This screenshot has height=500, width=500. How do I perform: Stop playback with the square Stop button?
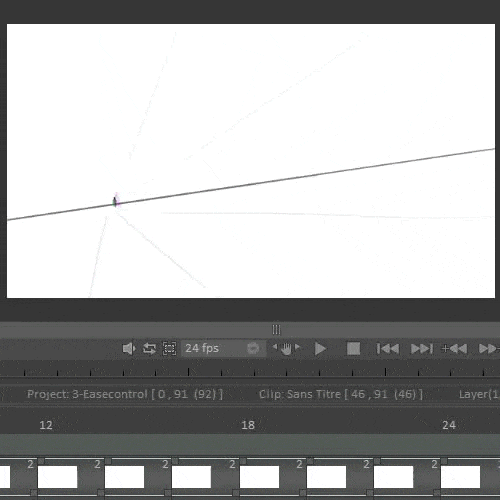pyautogui.click(x=353, y=349)
